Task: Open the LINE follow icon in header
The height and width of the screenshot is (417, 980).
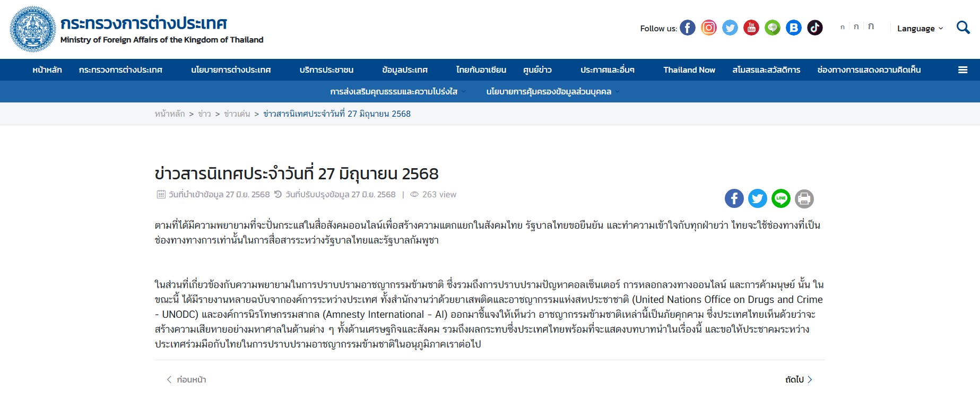Action: [773, 28]
